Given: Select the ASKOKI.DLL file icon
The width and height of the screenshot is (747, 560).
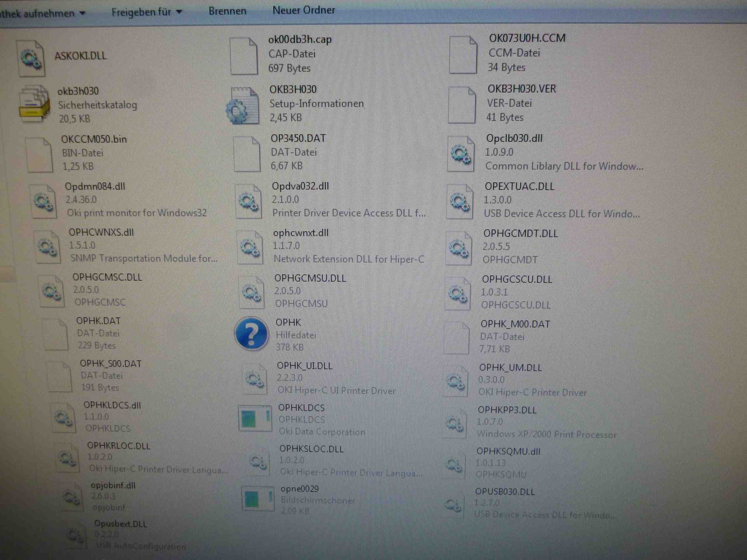Looking at the screenshot, I should (31, 58).
